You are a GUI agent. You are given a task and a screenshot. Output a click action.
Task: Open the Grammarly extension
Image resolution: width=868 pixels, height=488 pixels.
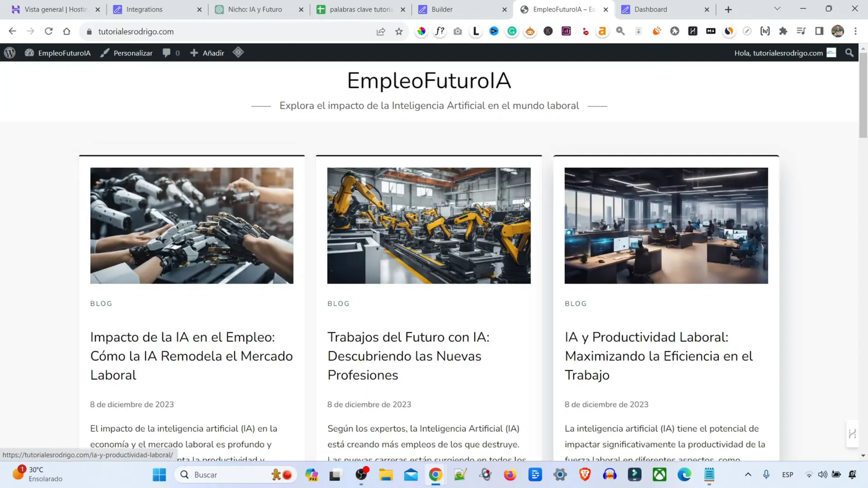tap(512, 31)
